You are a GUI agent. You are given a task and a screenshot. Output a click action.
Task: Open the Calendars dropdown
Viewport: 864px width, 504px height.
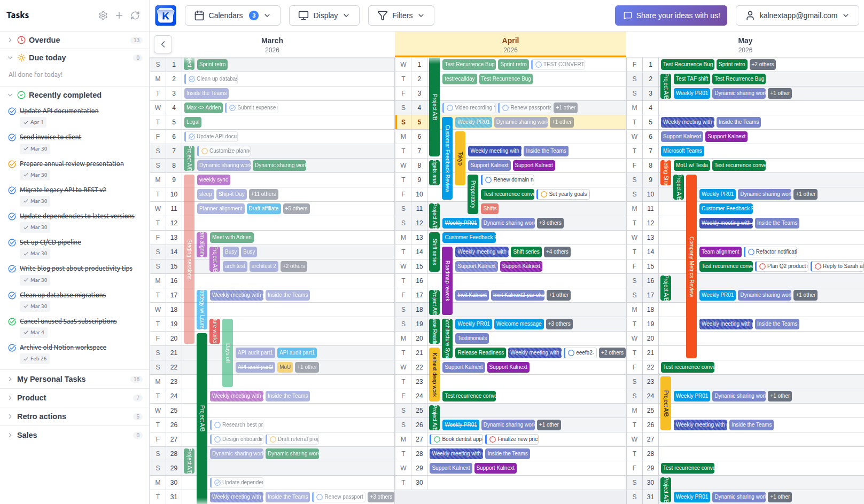pyautogui.click(x=232, y=15)
